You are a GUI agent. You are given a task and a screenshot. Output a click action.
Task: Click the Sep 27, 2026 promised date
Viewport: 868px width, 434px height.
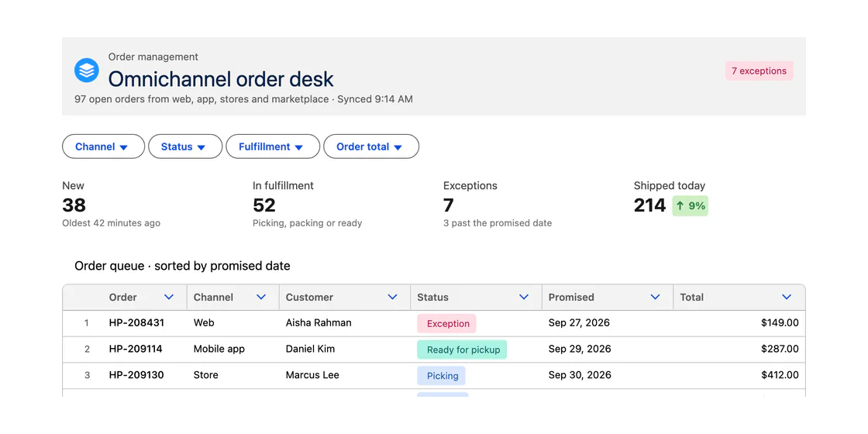click(579, 322)
